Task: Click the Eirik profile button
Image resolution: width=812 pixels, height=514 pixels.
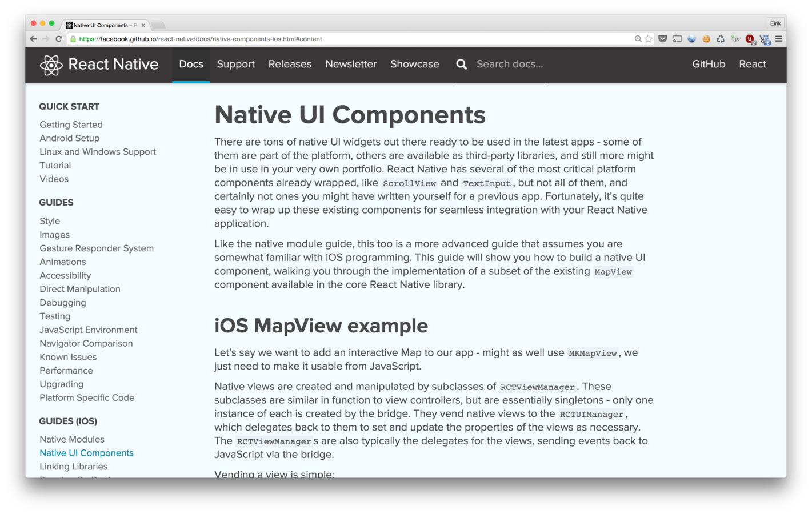Action: (x=775, y=23)
